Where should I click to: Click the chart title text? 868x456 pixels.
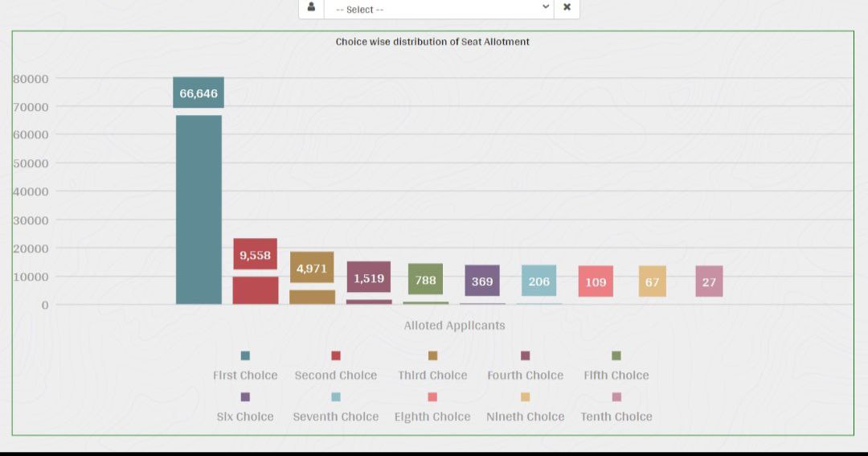click(432, 42)
